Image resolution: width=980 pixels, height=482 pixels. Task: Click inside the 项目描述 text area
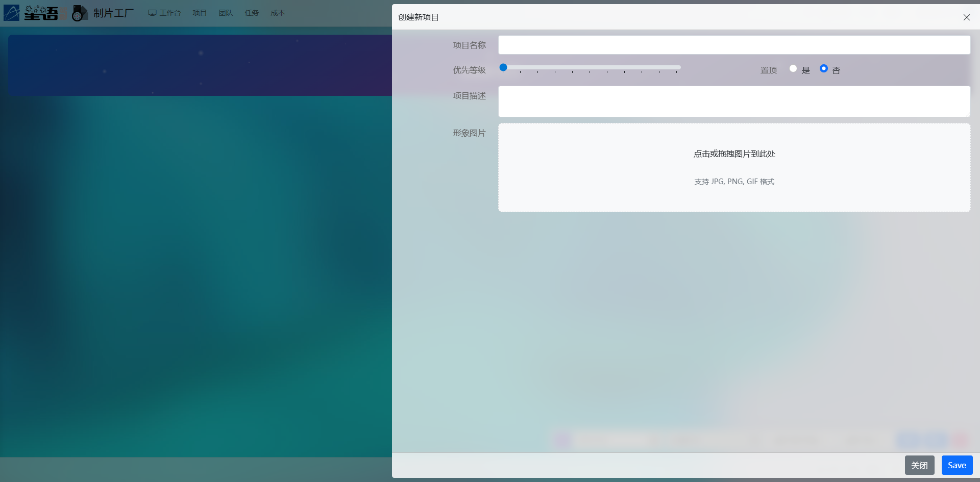pyautogui.click(x=734, y=101)
